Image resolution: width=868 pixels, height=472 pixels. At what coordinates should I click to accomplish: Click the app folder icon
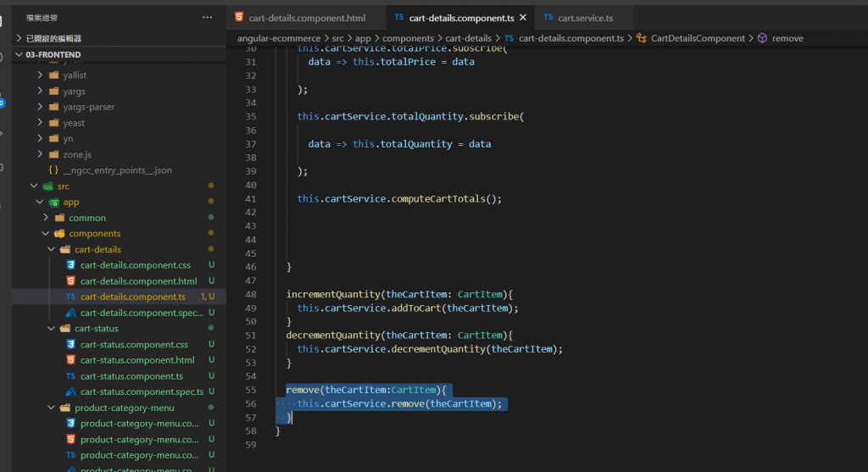click(53, 202)
